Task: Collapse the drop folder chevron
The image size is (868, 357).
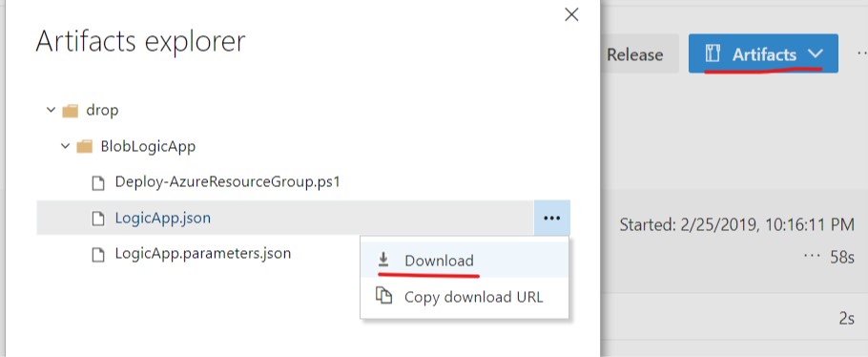Action: [51, 111]
